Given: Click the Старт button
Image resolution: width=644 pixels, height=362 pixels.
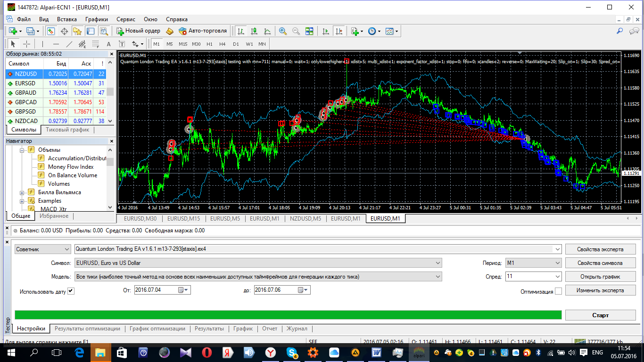Looking at the screenshot, I should pos(601,315).
